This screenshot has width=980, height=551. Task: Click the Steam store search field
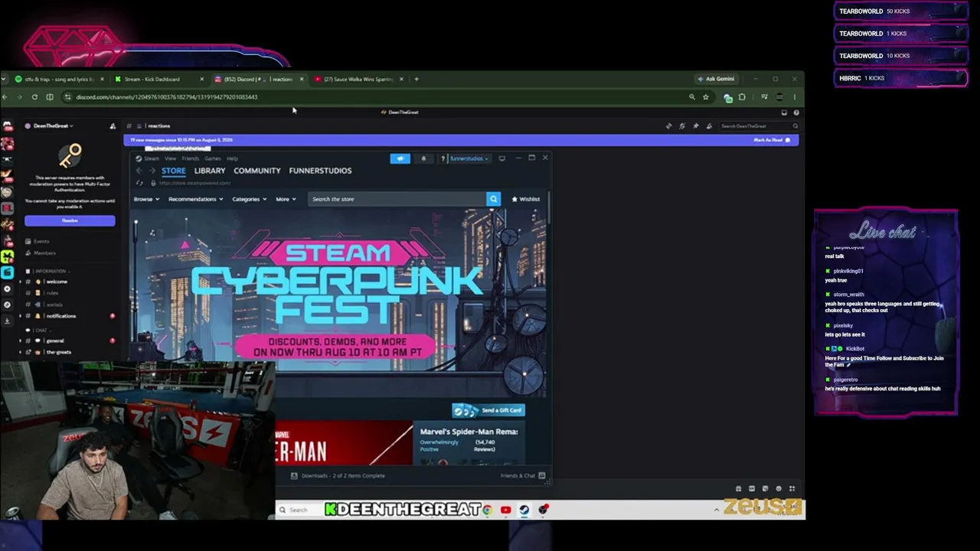(x=397, y=199)
